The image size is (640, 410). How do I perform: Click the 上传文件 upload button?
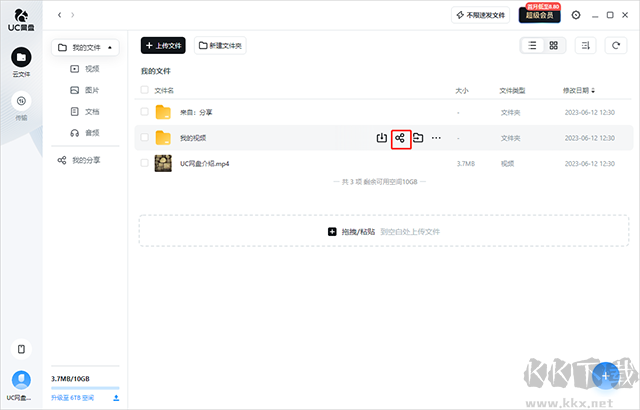coord(163,46)
